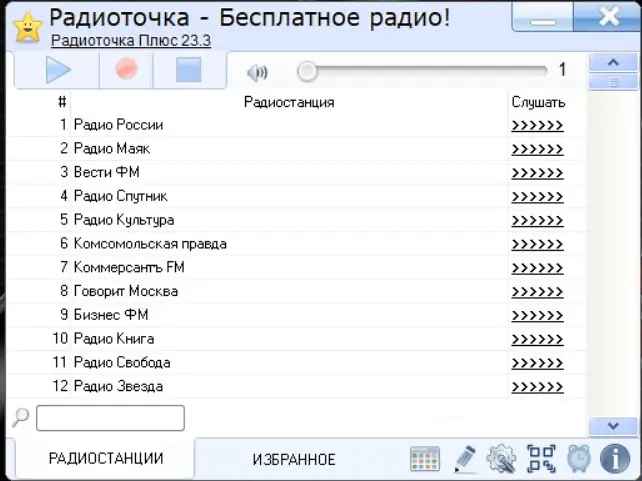Select the Коммерсантъ FM station name
The width and height of the screenshot is (642, 481).
[x=129, y=267]
